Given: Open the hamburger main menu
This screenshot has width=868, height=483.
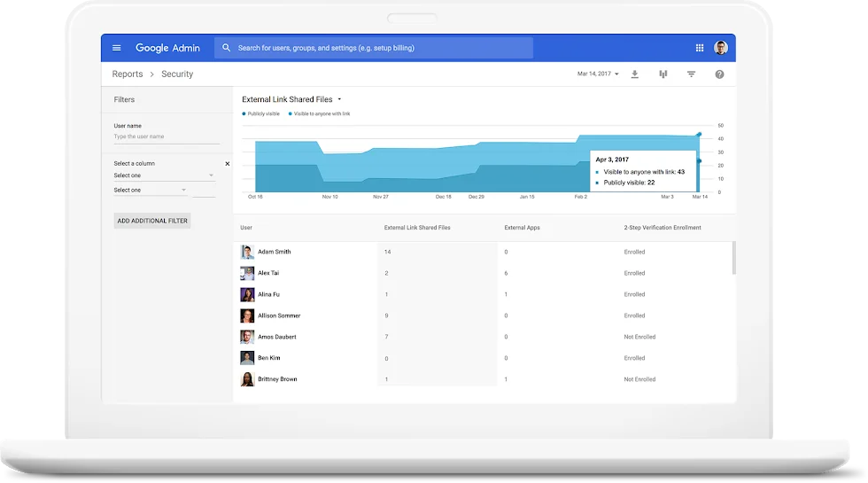Looking at the screenshot, I should pos(116,48).
